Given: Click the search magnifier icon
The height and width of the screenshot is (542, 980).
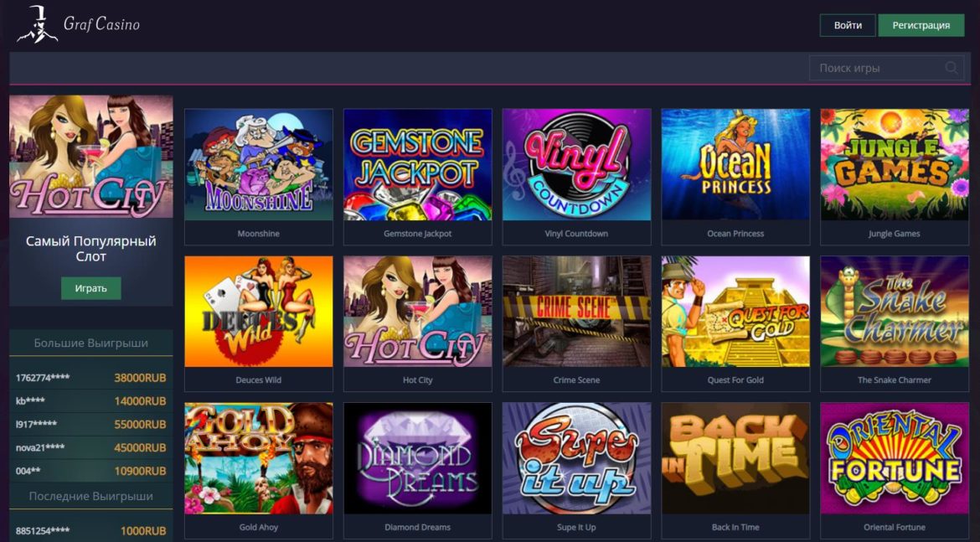Looking at the screenshot, I should pos(952,68).
